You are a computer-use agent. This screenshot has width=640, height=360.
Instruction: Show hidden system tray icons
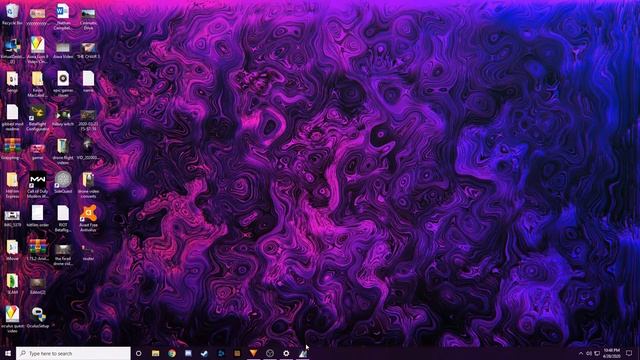click(581, 353)
